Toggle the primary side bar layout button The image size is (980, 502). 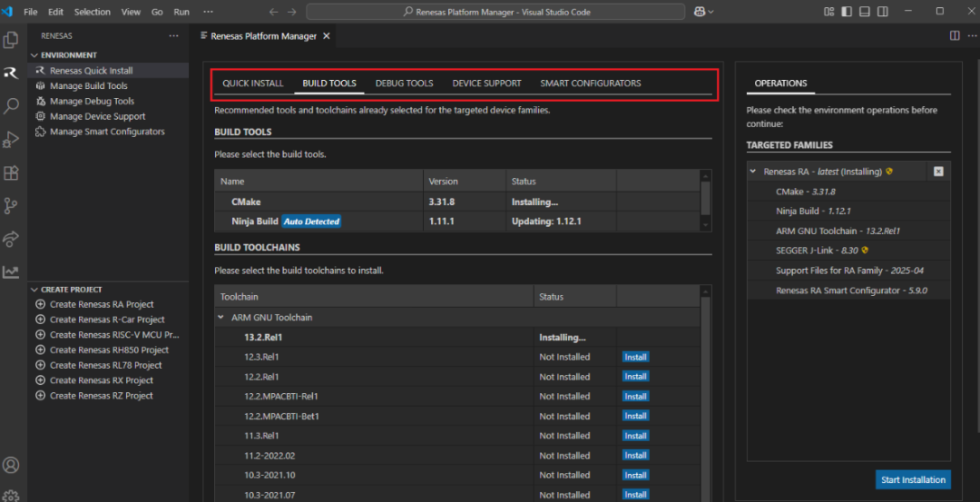(x=845, y=12)
